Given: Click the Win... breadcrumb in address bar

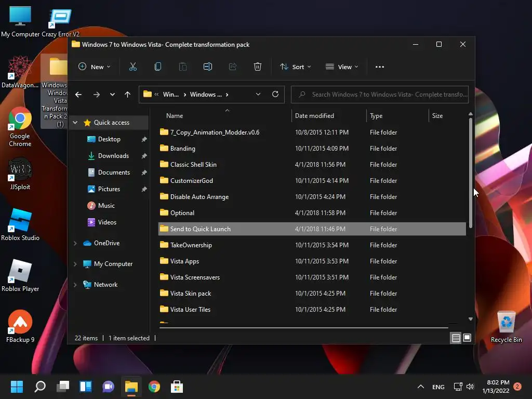Looking at the screenshot, I should pos(170,95).
